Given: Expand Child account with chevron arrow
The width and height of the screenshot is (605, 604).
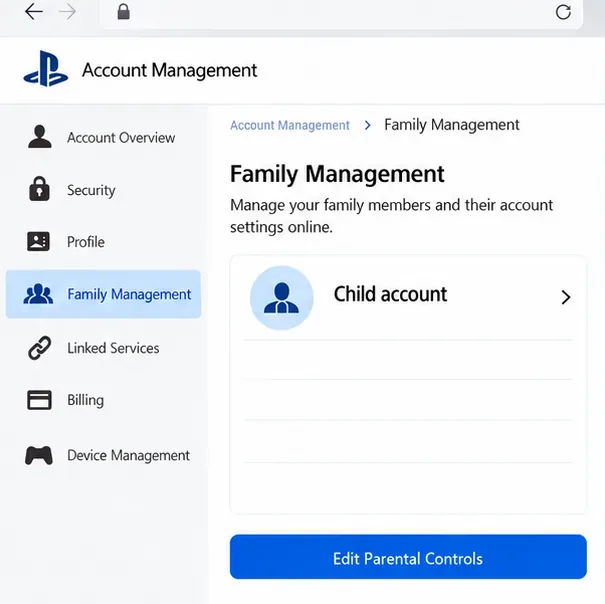Looking at the screenshot, I should click(566, 297).
